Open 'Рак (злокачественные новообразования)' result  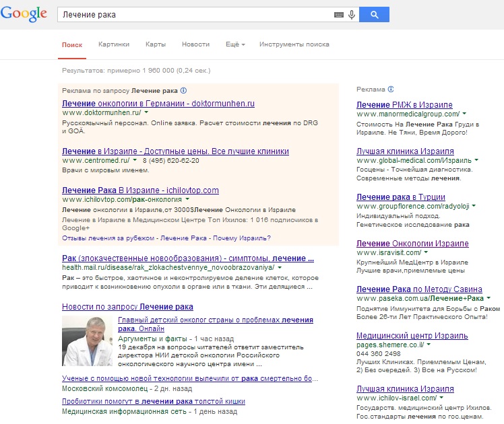(x=188, y=258)
